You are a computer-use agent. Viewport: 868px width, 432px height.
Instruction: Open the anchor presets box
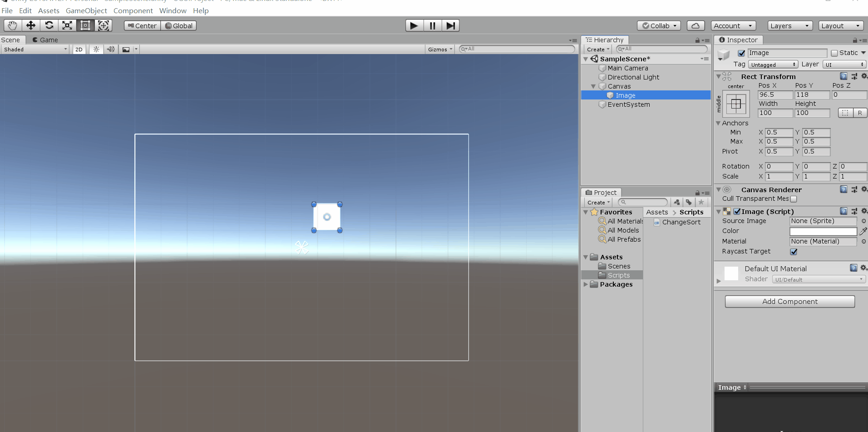(736, 104)
